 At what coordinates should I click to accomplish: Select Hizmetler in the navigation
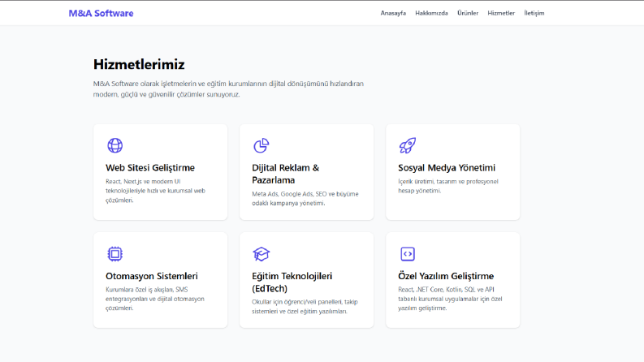(501, 13)
